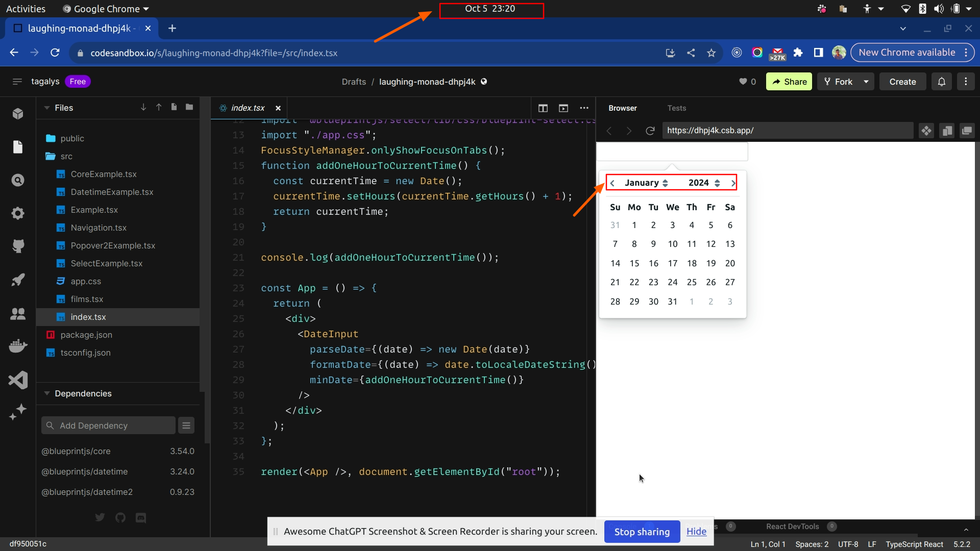
Task: Open the notifications bell
Action: pos(941,81)
